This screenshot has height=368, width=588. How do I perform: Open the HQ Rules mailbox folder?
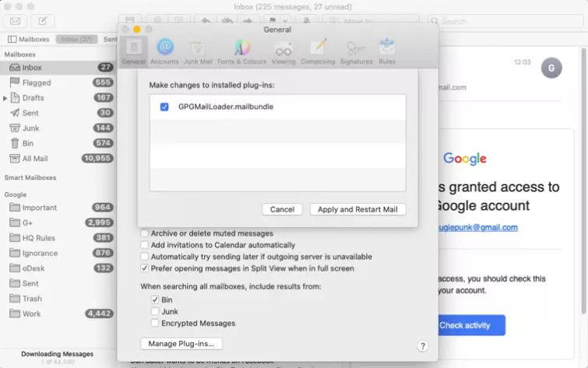38,238
